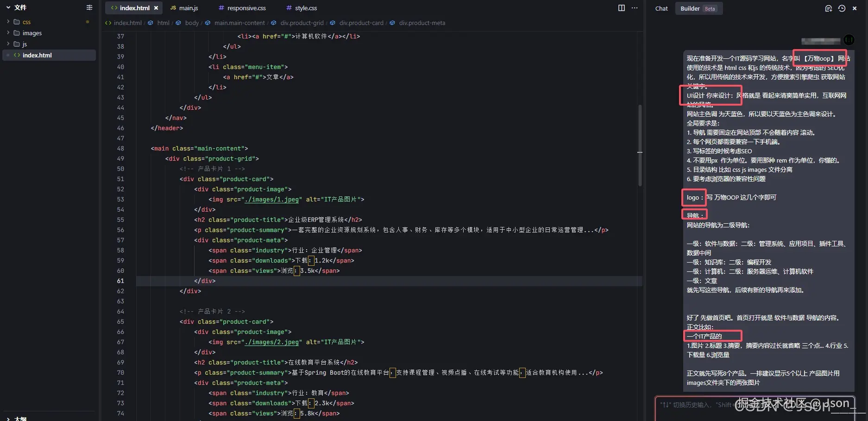The height and width of the screenshot is (421, 868).
Task: Click the </header> closing tag line
Action: [167, 128]
